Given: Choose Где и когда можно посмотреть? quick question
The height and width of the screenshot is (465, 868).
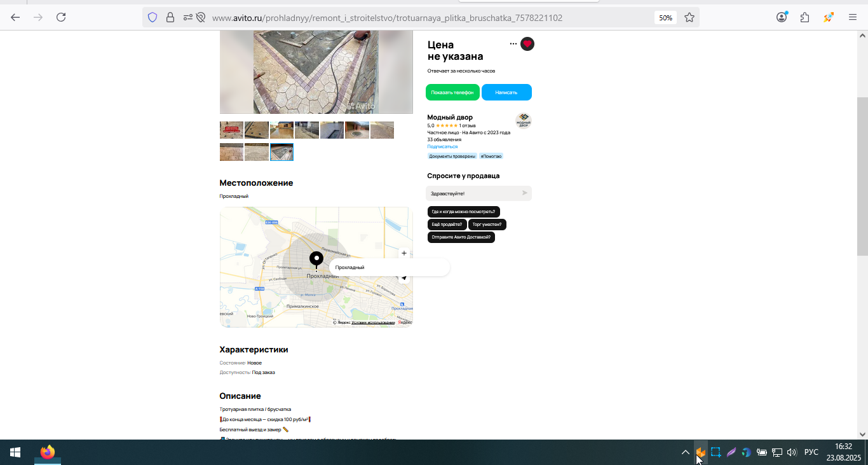Looking at the screenshot, I should pos(463,212).
